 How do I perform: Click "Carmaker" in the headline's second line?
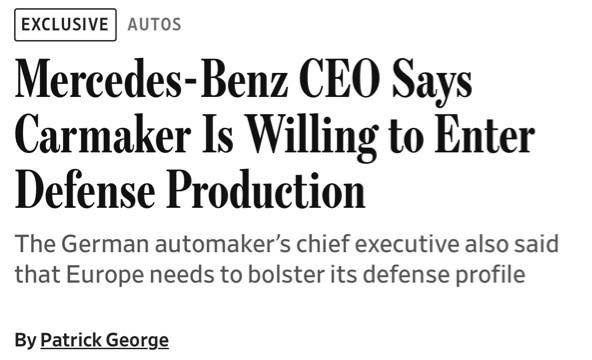pos(103,134)
